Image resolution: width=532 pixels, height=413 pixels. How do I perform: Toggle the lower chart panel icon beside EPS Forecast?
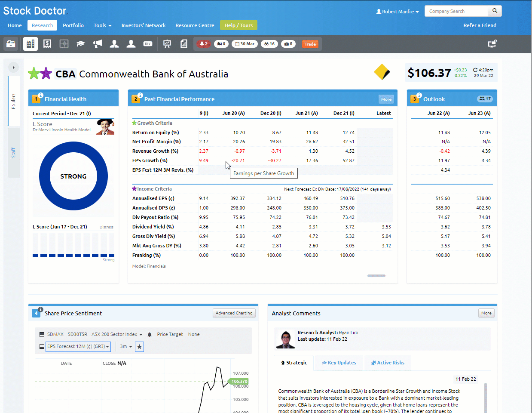click(42, 346)
